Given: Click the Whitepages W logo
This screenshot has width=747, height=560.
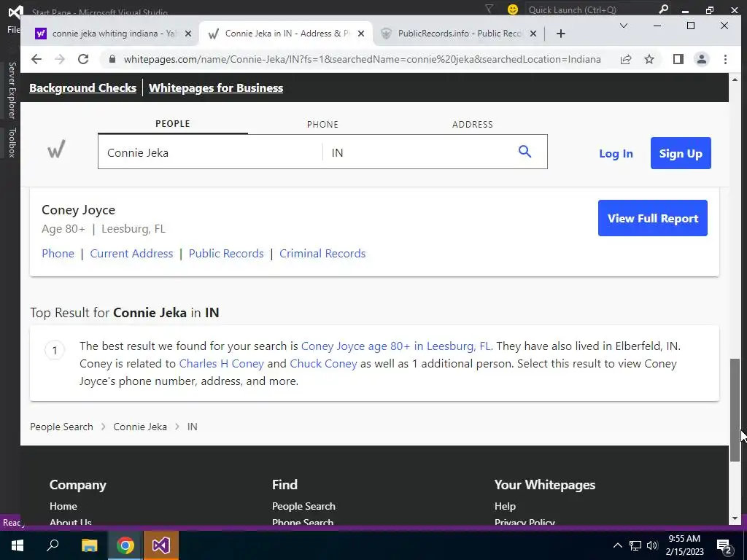Looking at the screenshot, I should pyautogui.click(x=56, y=149).
